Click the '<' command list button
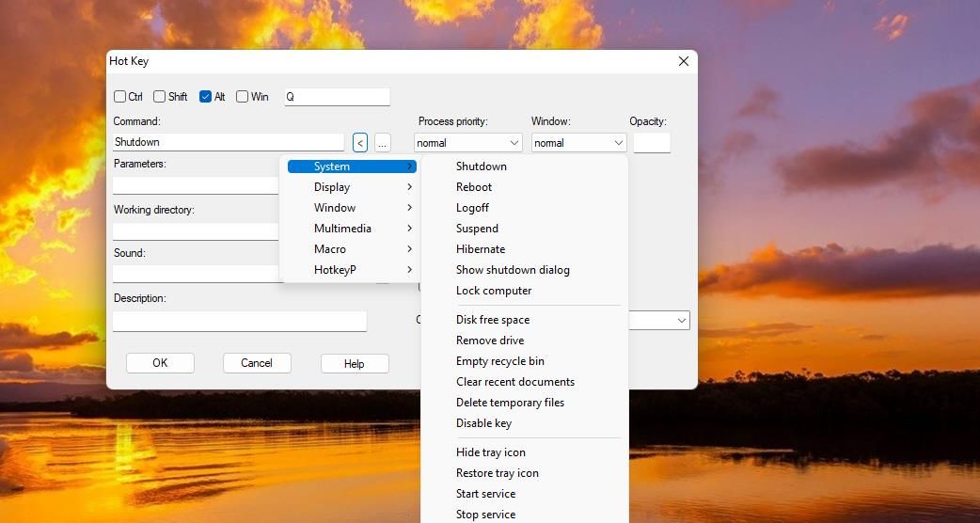The height and width of the screenshot is (523, 980). point(359,143)
